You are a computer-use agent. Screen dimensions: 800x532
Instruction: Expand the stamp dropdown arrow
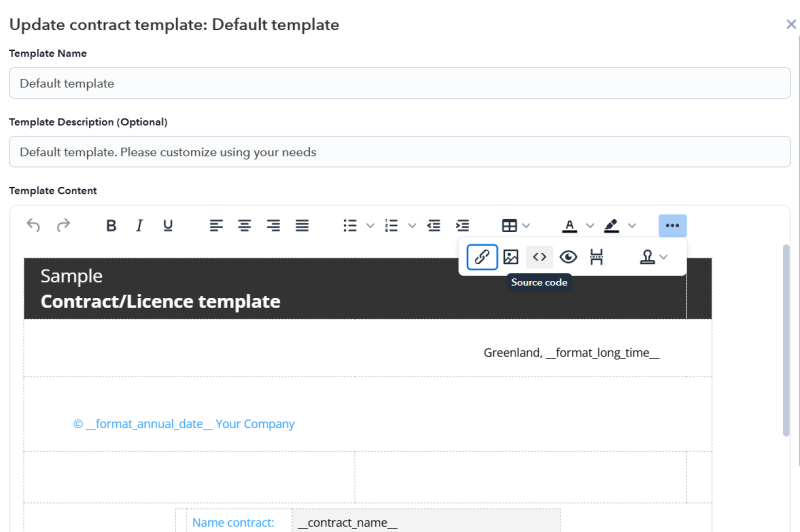664,257
